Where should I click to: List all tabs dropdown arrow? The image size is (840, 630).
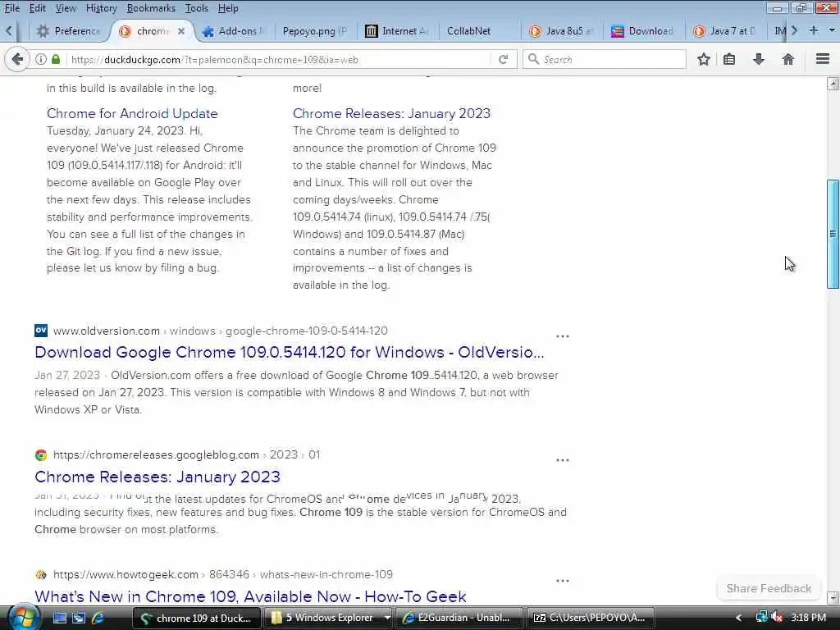832,30
